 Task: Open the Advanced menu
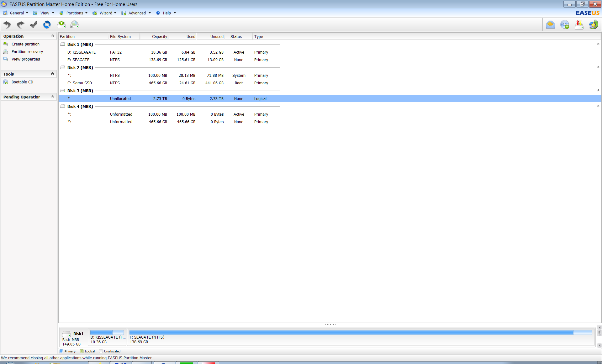point(136,13)
